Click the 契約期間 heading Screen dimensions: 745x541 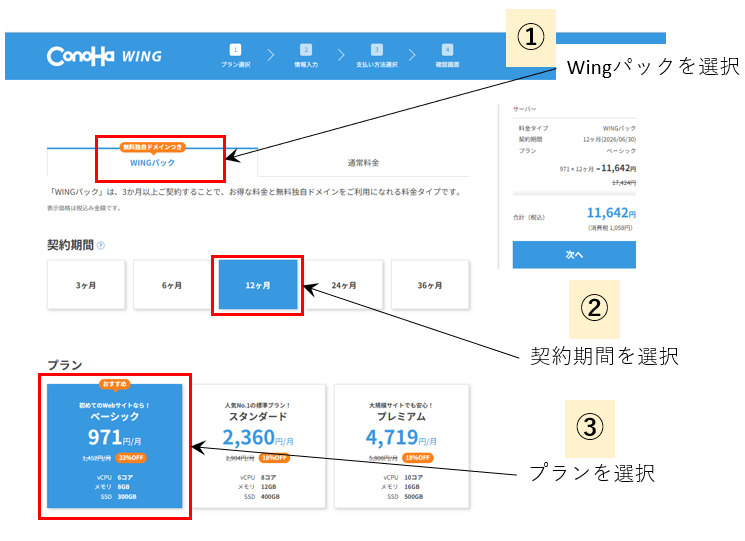coord(70,245)
